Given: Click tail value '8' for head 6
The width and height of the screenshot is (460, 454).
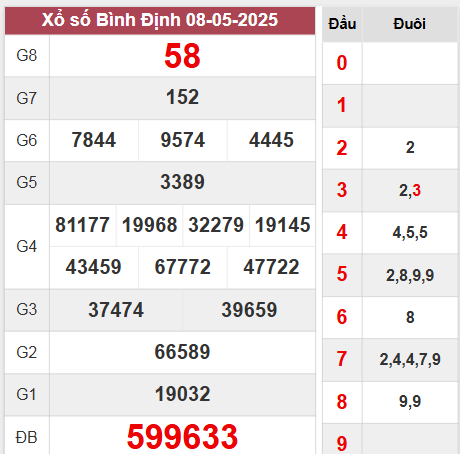Looking at the screenshot, I should coord(410,317).
